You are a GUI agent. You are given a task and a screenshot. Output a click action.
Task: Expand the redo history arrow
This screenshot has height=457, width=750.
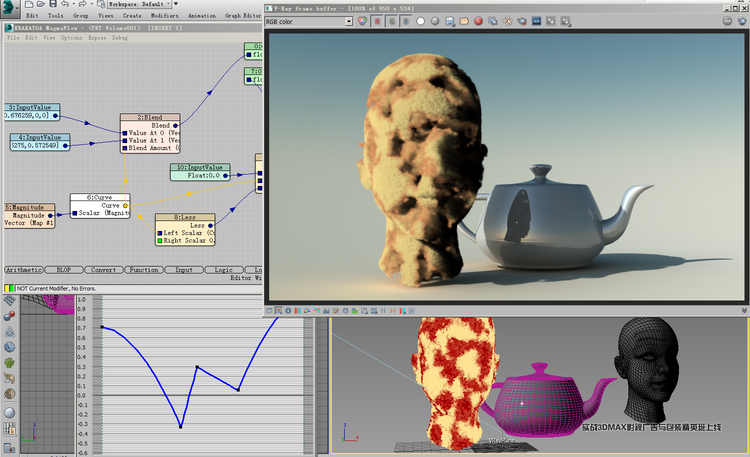pyautogui.click(x=90, y=4)
